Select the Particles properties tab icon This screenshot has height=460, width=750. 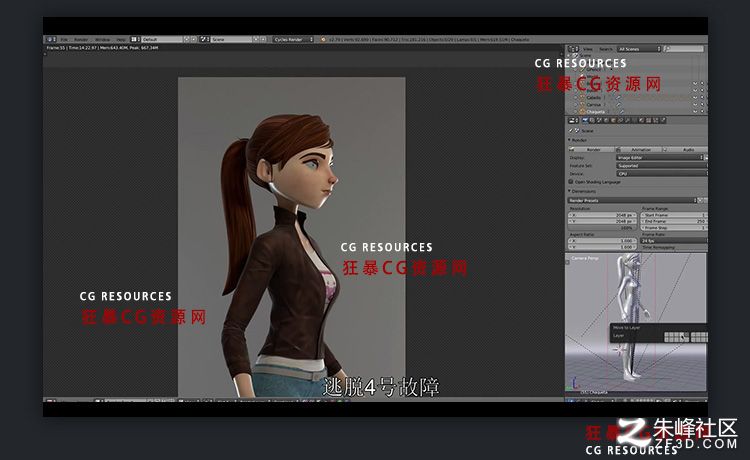pyautogui.click(x=655, y=120)
